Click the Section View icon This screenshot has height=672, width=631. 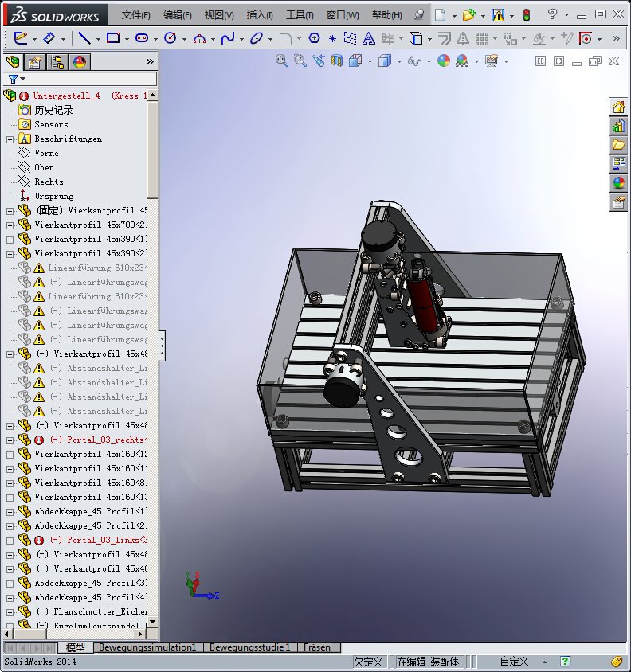[x=337, y=61]
